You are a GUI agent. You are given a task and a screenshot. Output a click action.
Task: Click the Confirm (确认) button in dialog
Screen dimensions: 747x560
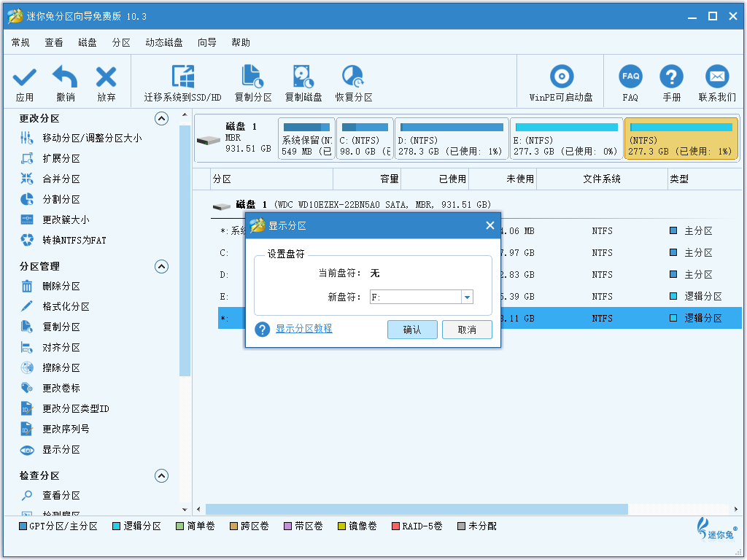(412, 330)
